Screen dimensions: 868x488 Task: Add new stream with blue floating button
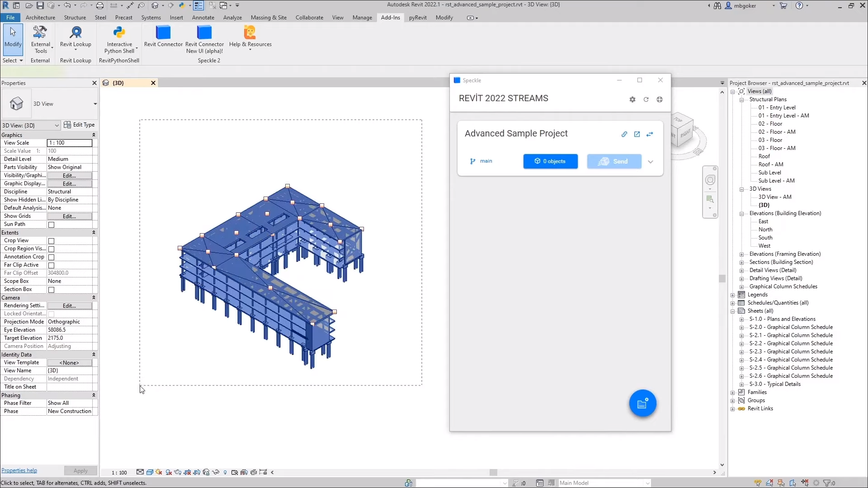point(642,404)
